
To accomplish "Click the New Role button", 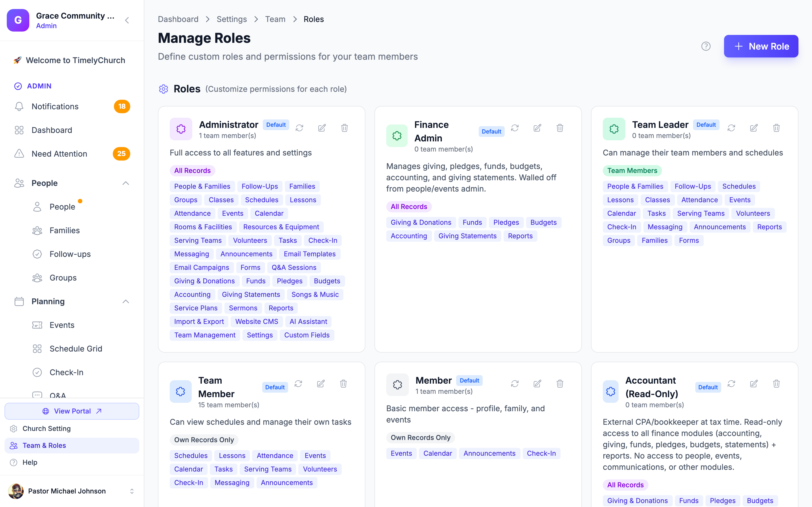I will point(761,46).
